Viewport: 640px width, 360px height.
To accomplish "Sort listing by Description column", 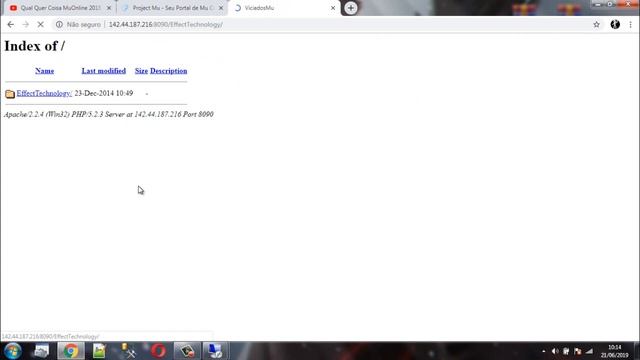I will 169,71.
